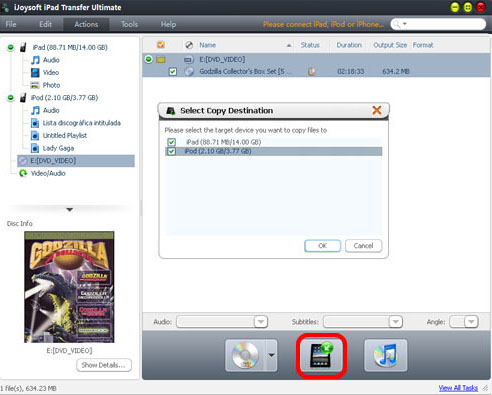Uncheck the iPad target device checkbox
Image resolution: width=492 pixels, height=395 pixels.
click(172, 142)
